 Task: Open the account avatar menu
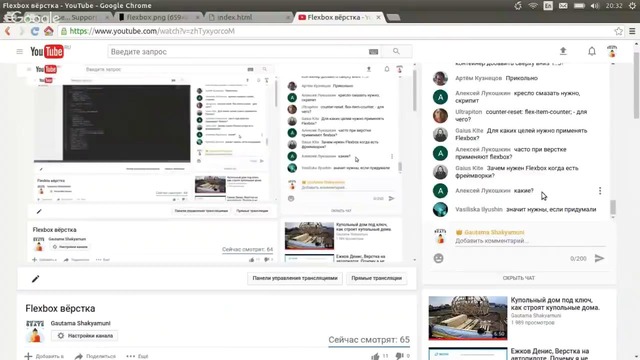(612, 51)
